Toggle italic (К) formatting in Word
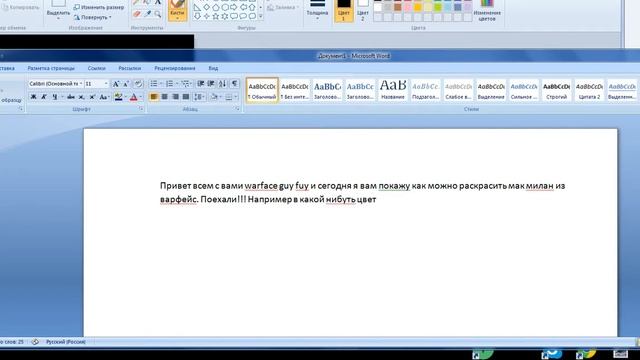Viewport: 640px width, 360px height. (x=44, y=97)
